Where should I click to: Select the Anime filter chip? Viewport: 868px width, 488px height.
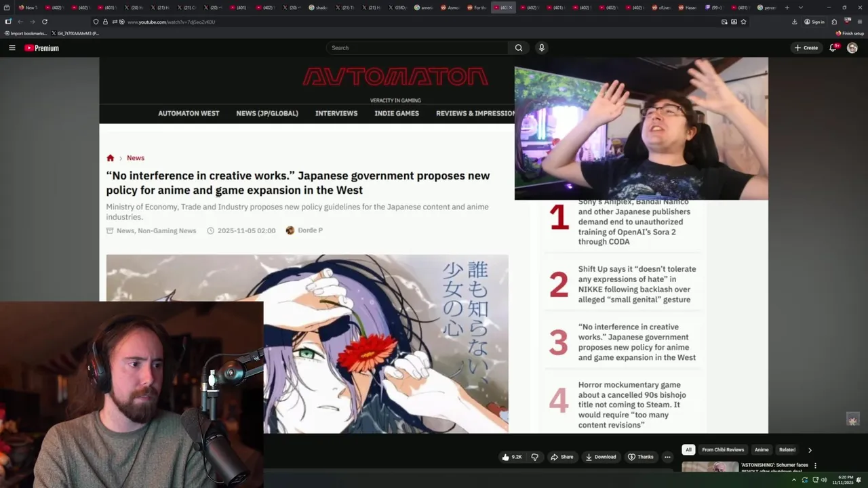(762, 449)
